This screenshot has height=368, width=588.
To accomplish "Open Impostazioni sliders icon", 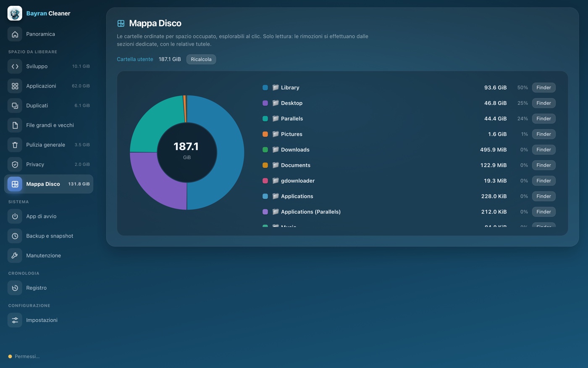I will (x=15, y=320).
